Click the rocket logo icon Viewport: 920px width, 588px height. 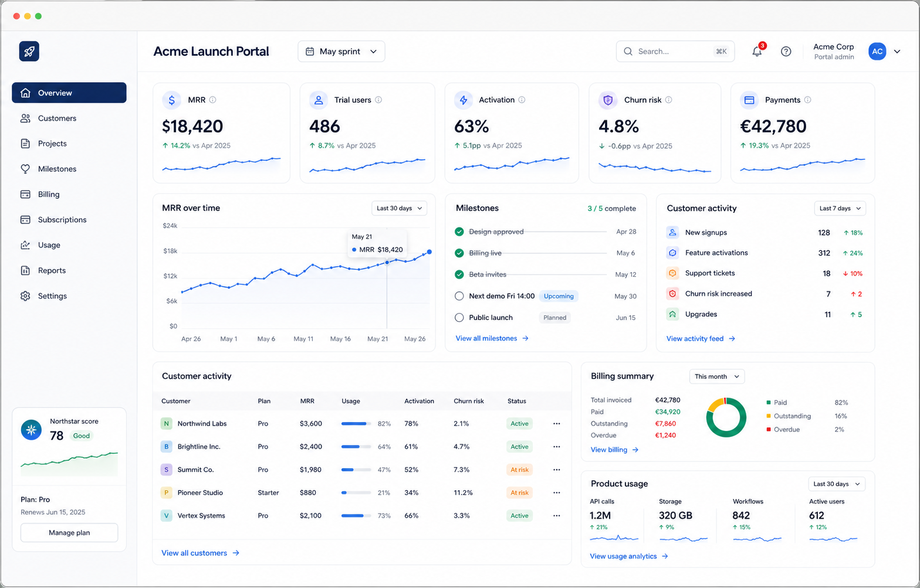click(x=29, y=52)
